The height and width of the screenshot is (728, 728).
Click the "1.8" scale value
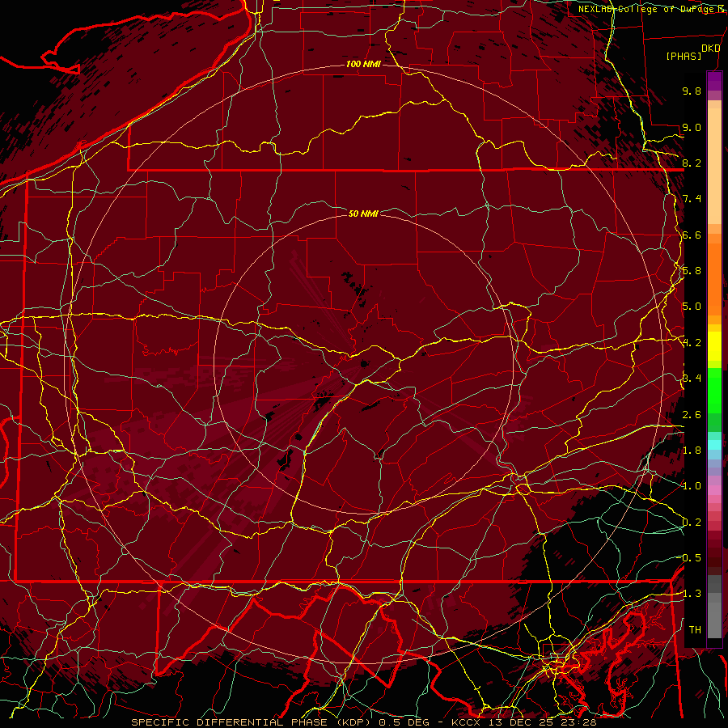click(x=692, y=451)
